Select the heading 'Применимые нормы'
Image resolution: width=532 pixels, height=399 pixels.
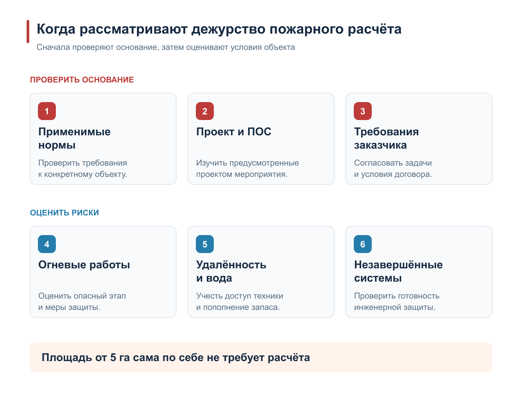(x=74, y=138)
